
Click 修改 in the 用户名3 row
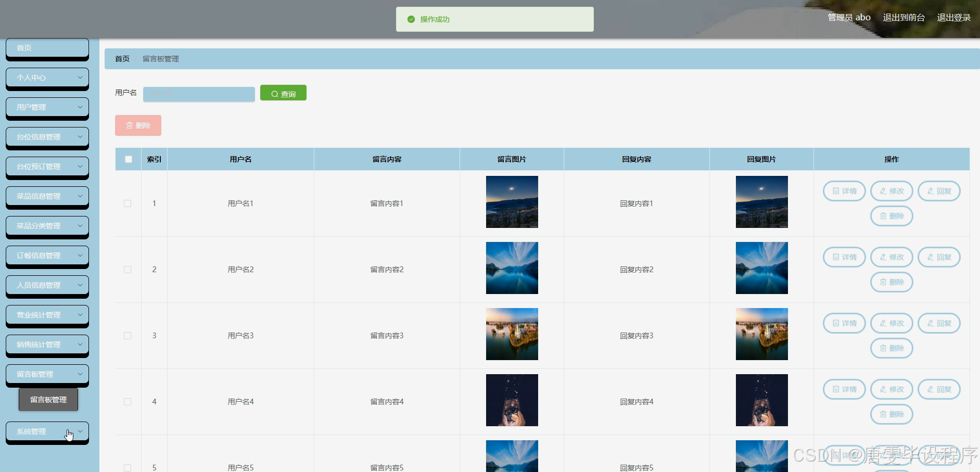pyautogui.click(x=892, y=323)
